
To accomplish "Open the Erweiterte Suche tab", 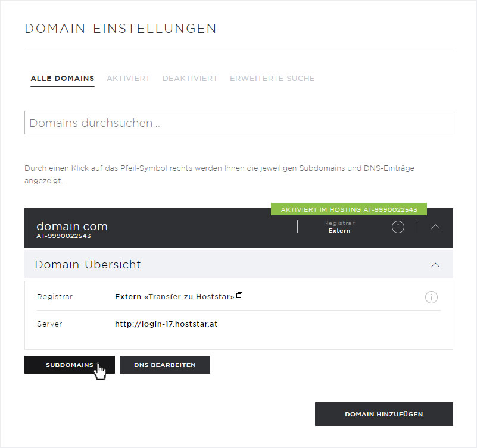I will [x=272, y=79].
